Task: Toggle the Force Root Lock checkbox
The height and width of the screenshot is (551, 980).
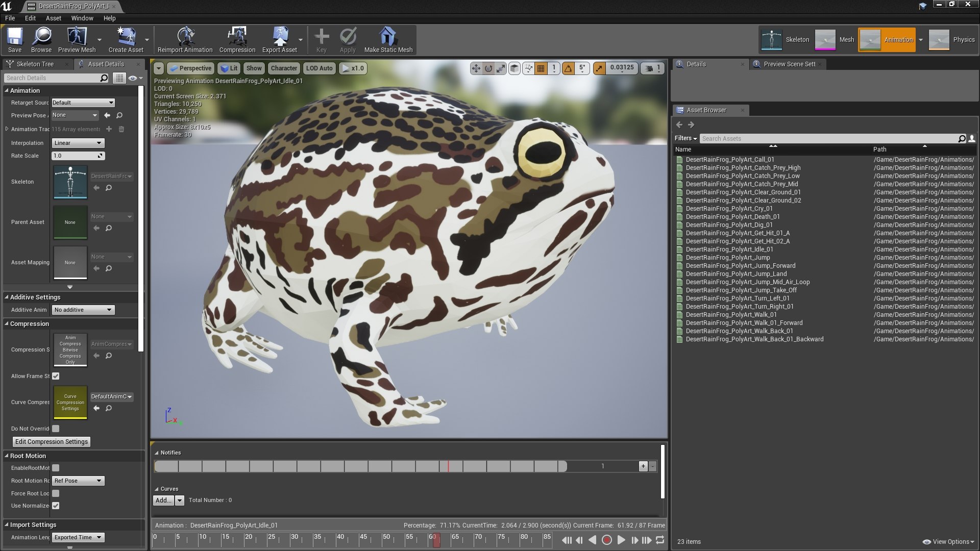Action: (x=56, y=493)
